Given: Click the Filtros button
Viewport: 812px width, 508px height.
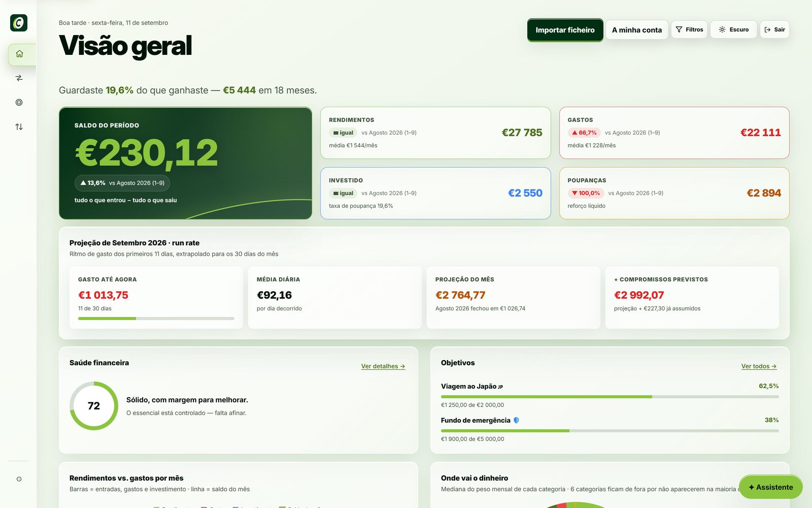Looking at the screenshot, I should click(x=689, y=29).
